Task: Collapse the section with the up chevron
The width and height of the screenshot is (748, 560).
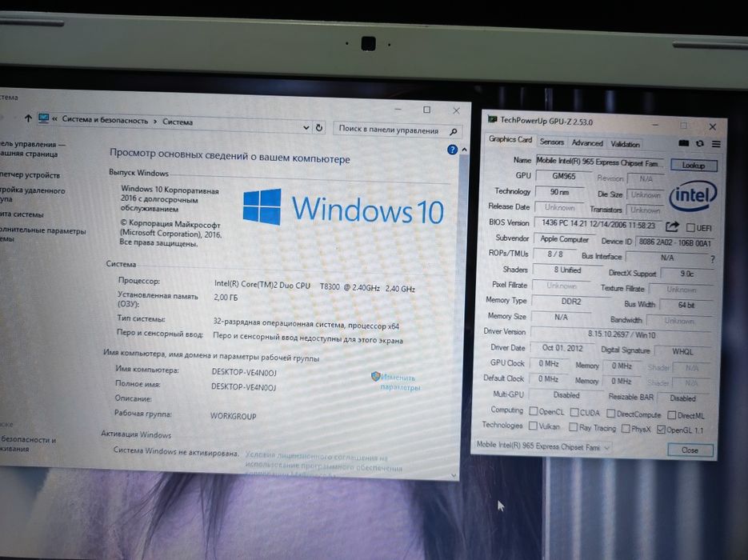Action: (x=464, y=150)
